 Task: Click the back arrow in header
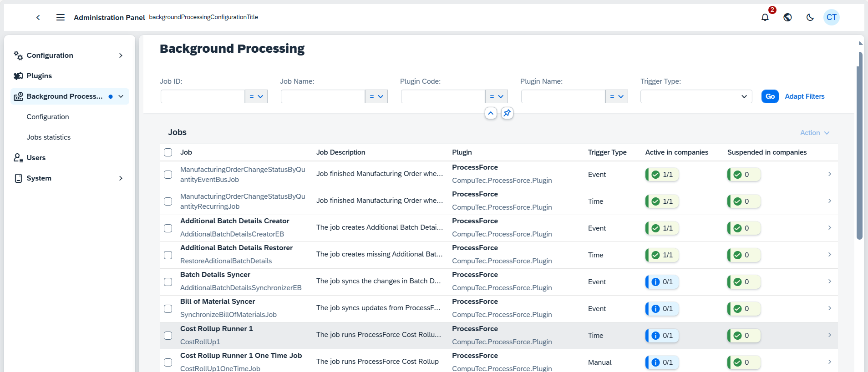pos(38,17)
